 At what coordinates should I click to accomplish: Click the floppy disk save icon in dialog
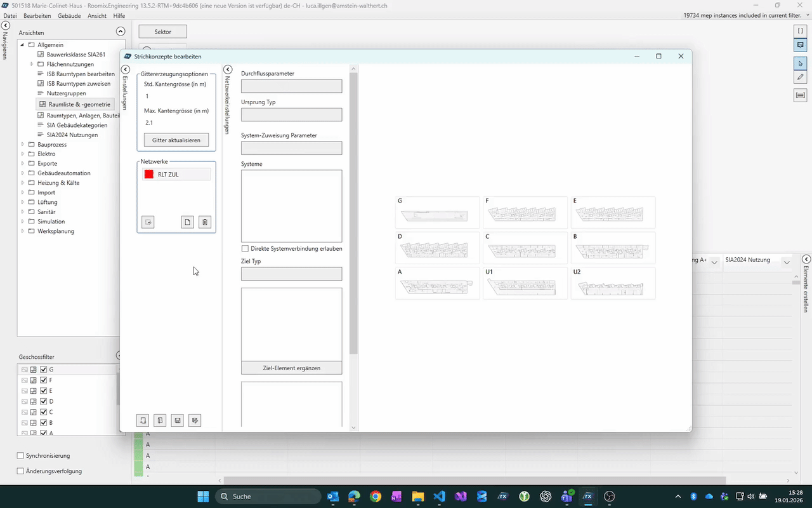point(178,420)
